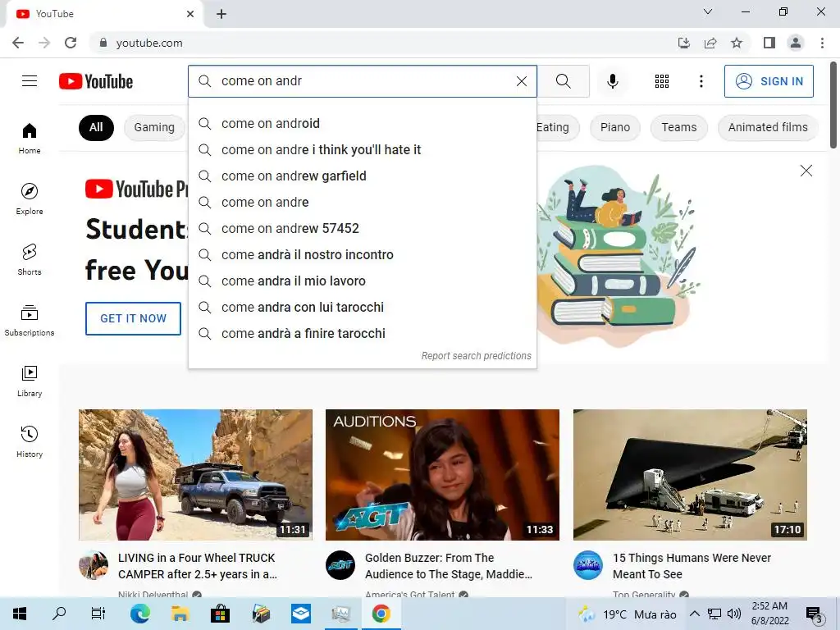The height and width of the screenshot is (630, 840).
Task: Open File Explorer from taskbar
Action: tap(180, 614)
